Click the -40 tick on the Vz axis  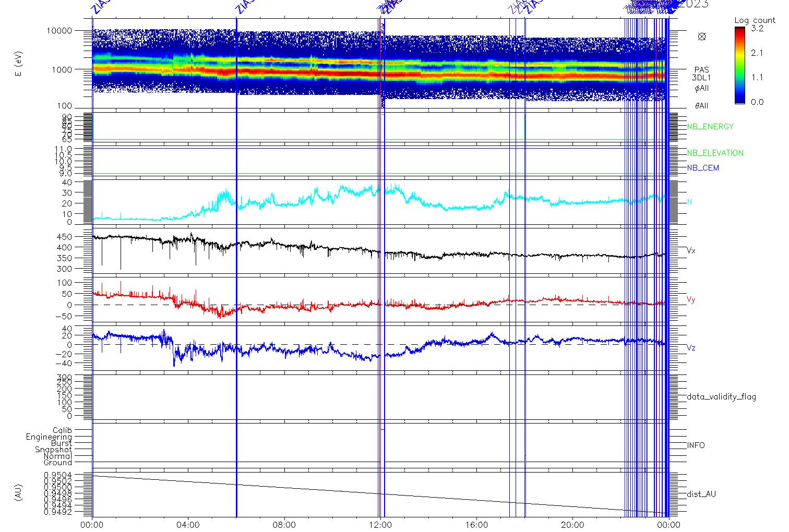(x=63, y=363)
